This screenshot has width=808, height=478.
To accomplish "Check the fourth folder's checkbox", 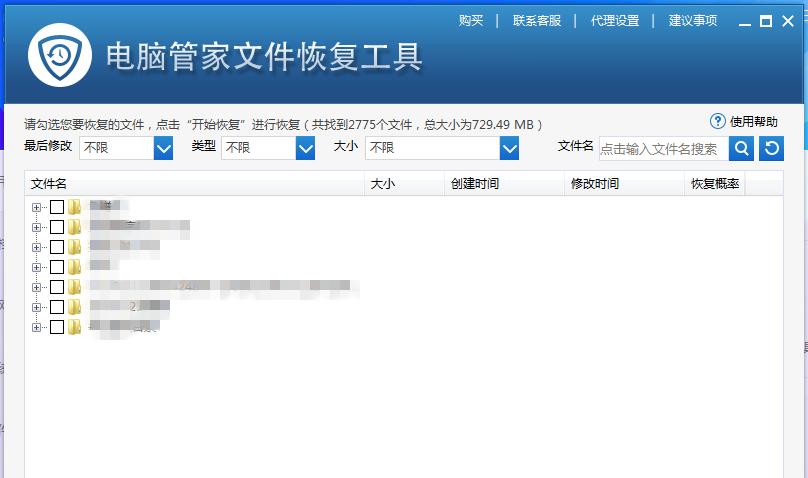I will tap(57, 267).
